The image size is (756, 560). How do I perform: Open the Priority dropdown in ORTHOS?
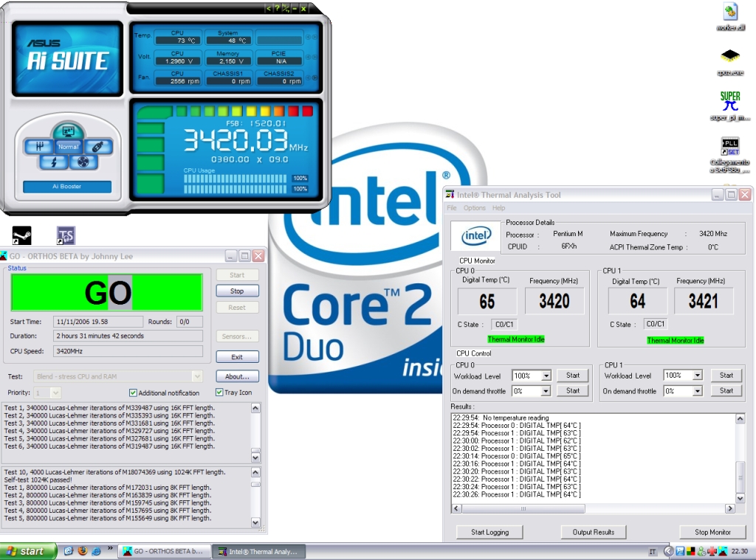56,393
